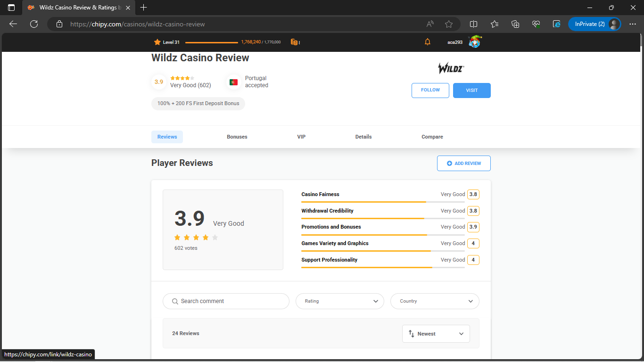The width and height of the screenshot is (644, 362).
Task: Switch to the Bonuses tab
Action: coord(237,137)
